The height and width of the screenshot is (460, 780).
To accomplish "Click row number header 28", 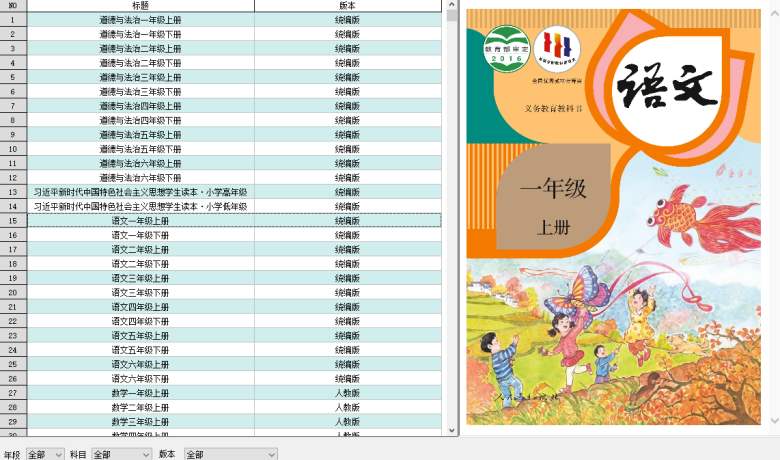I will [x=13, y=407].
